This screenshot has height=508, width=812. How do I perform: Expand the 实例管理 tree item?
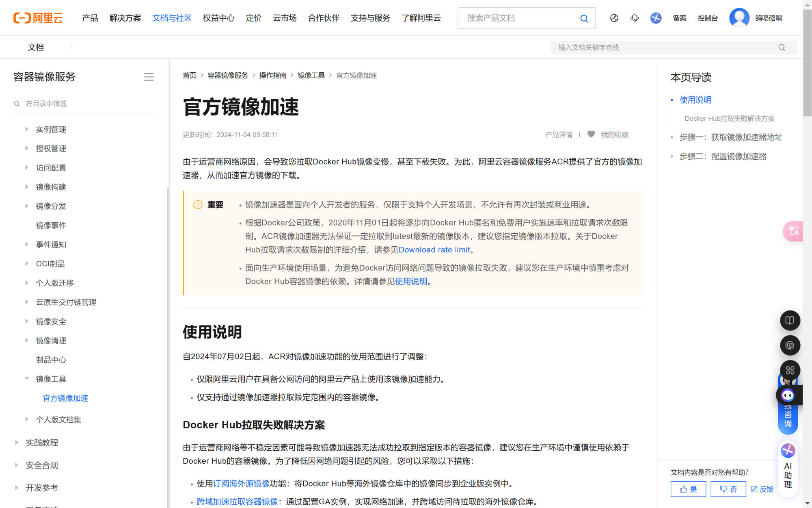[26, 129]
